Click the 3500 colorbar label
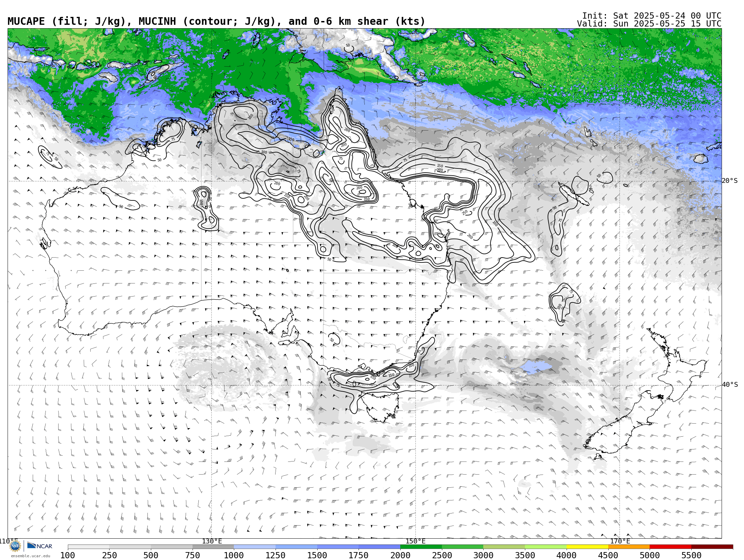 point(525,556)
